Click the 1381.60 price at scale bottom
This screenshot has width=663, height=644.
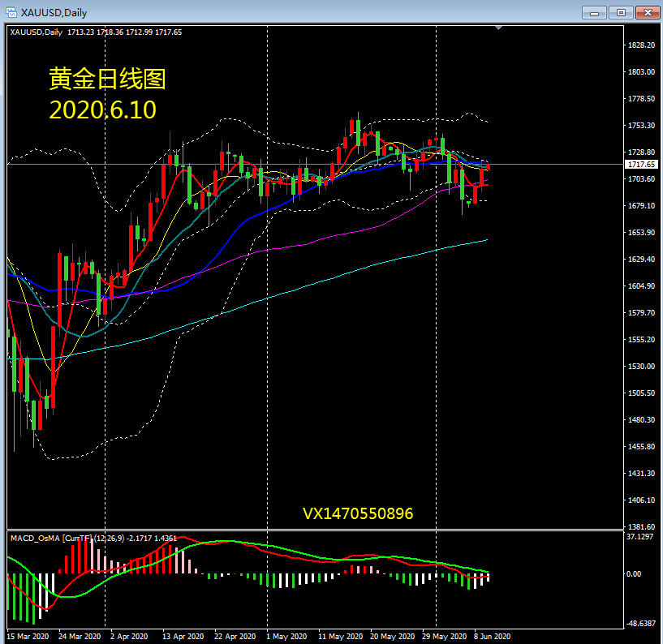pyautogui.click(x=641, y=526)
